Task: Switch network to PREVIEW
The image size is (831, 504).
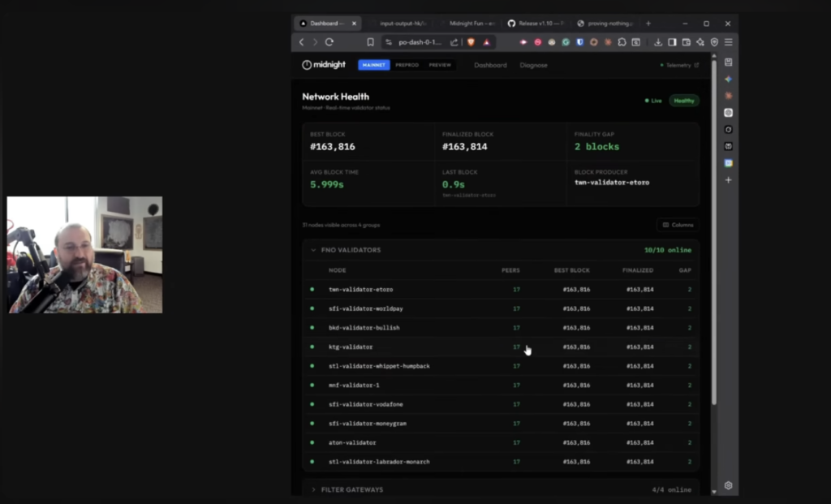Action: pyautogui.click(x=440, y=65)
